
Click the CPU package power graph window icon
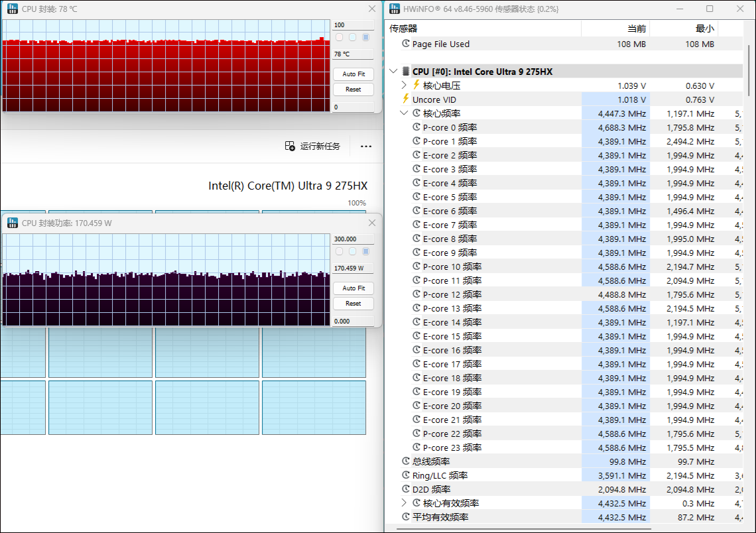[13, 223]
